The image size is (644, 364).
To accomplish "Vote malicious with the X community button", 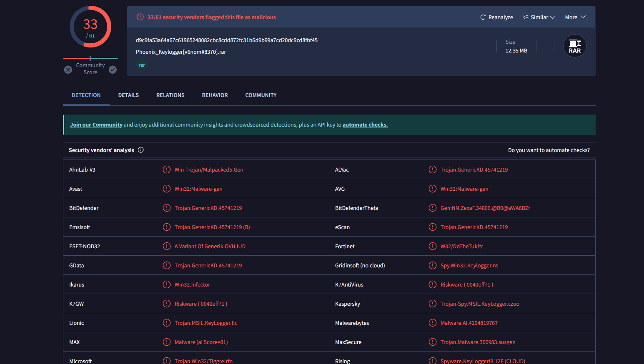I will (x=68, y=70).
